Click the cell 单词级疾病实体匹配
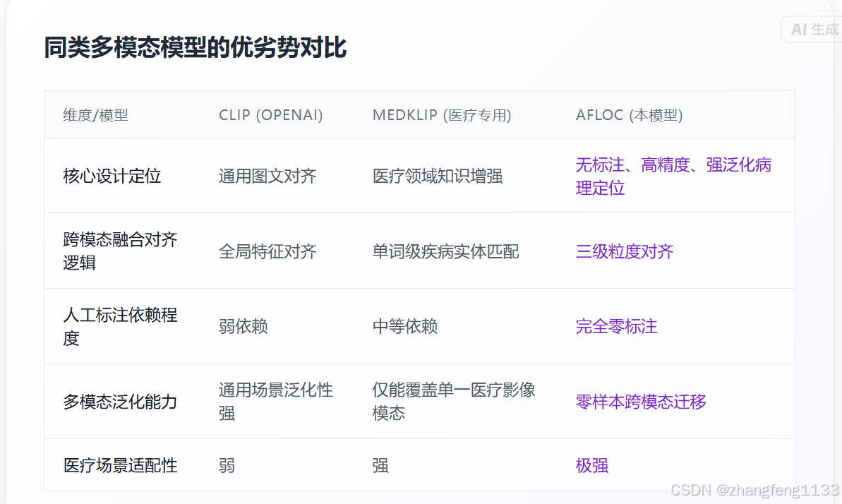 pos(445,251)
